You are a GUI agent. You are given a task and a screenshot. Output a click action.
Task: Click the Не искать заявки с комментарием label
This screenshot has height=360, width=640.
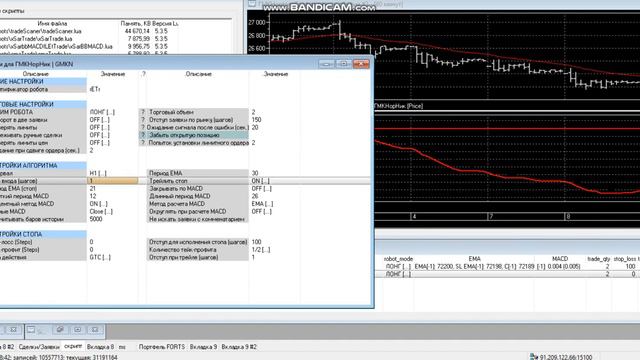click(197, 219)
